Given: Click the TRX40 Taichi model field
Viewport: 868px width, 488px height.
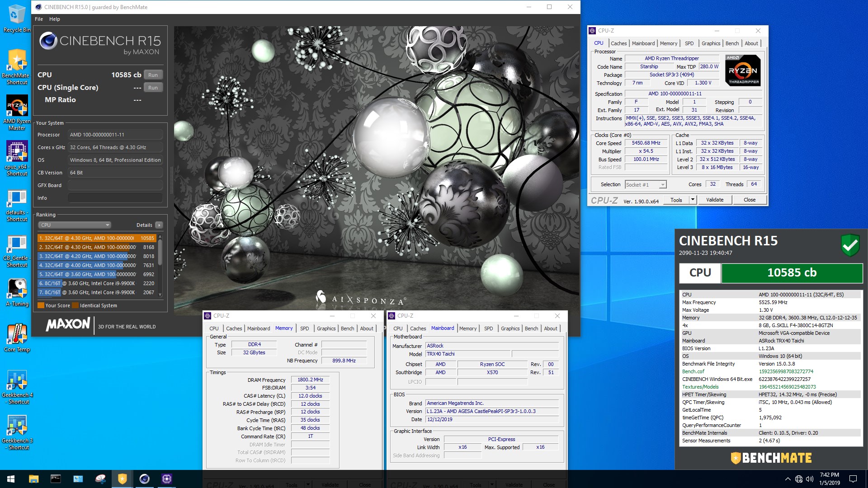Looking at the screenshot, I should click(467, 354).
